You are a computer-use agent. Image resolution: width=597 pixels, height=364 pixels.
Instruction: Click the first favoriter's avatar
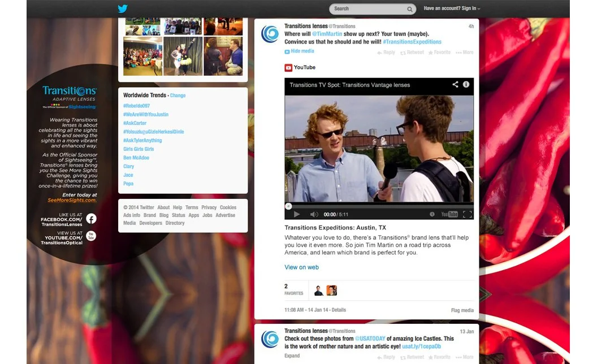click(319, 291)
